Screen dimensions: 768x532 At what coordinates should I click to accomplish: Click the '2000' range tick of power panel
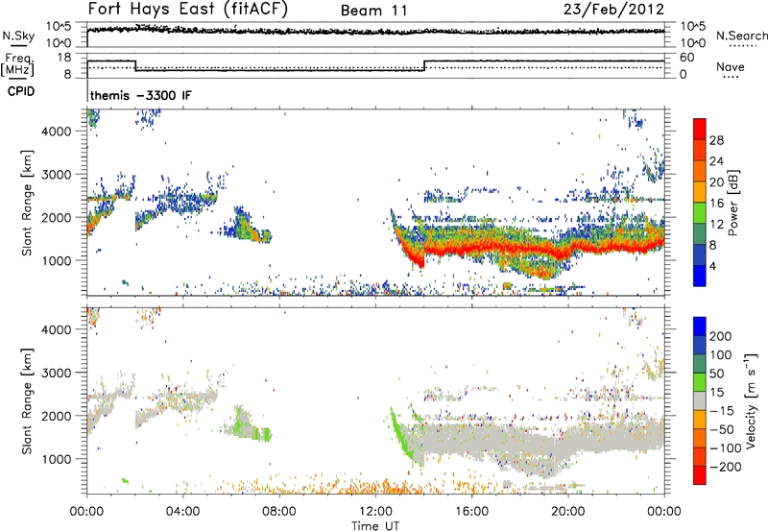tap(56, 217)
